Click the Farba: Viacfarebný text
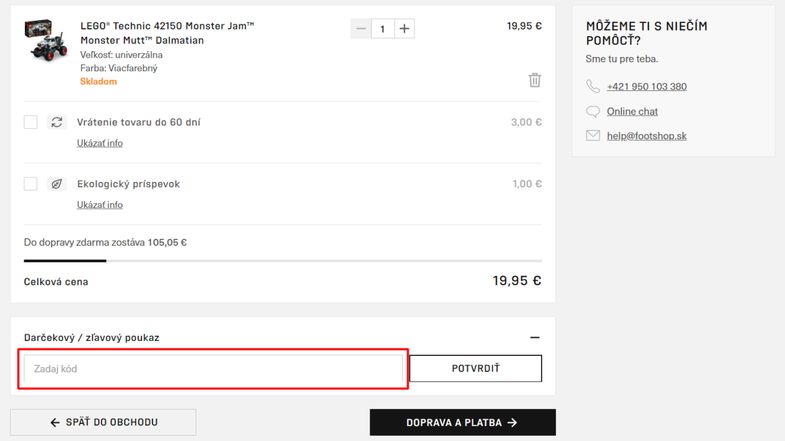785x441 pixels. pyautogui.click(x=119, y=68)
